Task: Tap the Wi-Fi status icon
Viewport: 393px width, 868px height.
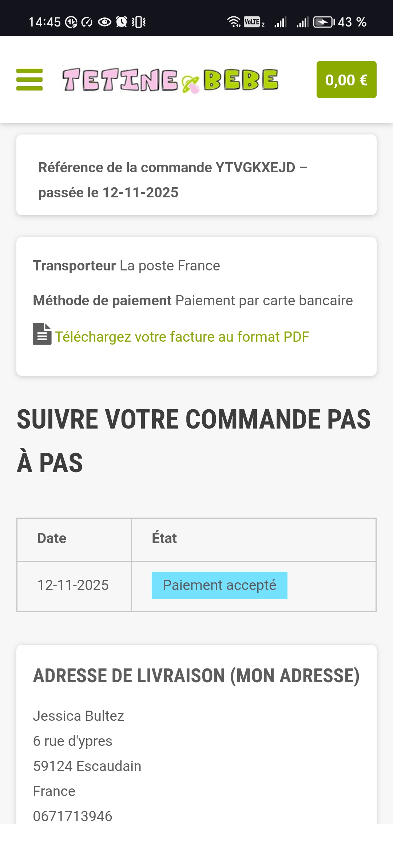Action: (x=234, y=22)
